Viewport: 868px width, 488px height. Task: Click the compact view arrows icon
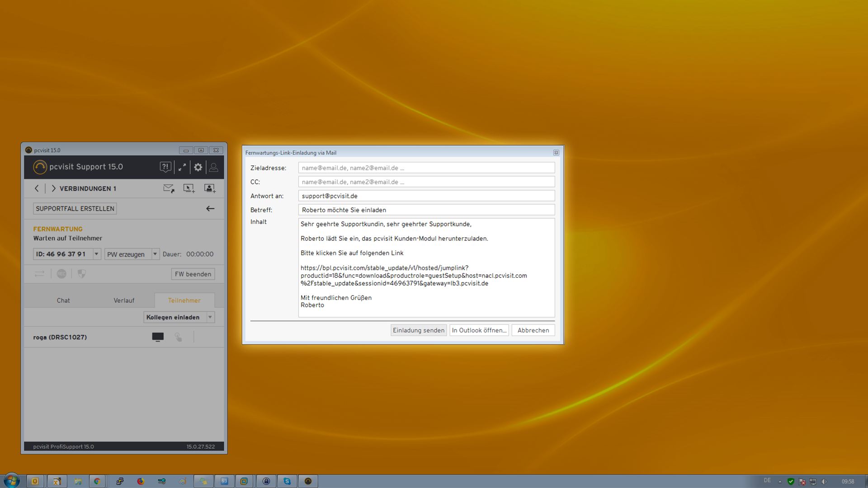(182, 167)
